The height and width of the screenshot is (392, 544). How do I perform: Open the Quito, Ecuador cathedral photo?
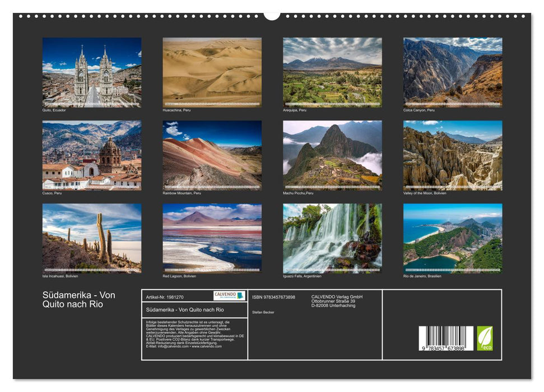pyautogui.click(x=92, y=72)
